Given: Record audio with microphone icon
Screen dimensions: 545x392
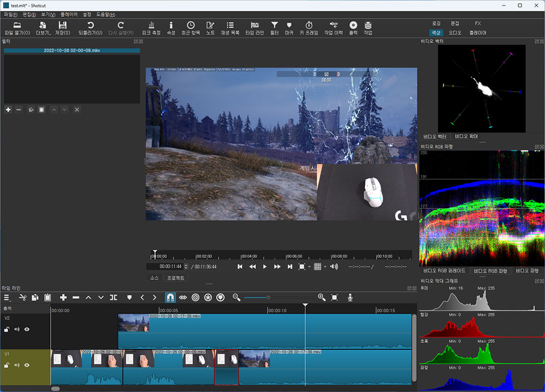Looking at the screenshot, I should (350, 297).
